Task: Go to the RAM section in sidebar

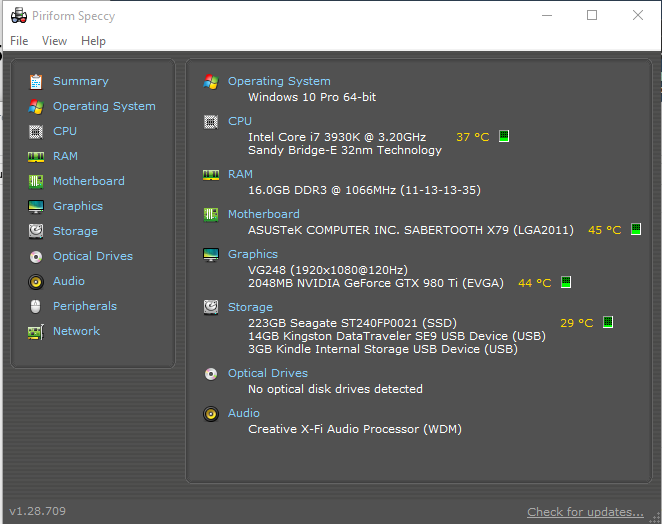Action: tap(65, 156)
